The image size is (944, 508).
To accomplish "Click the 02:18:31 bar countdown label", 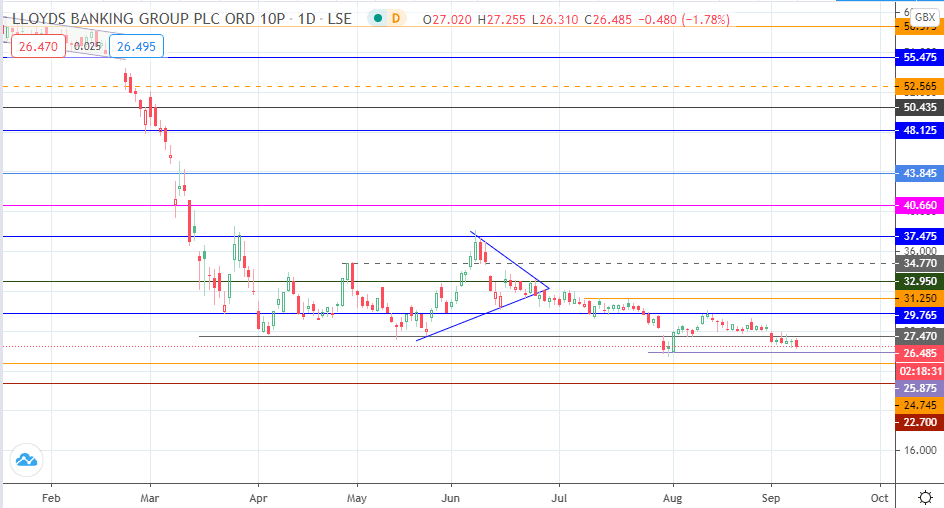I will coord(919,371).
